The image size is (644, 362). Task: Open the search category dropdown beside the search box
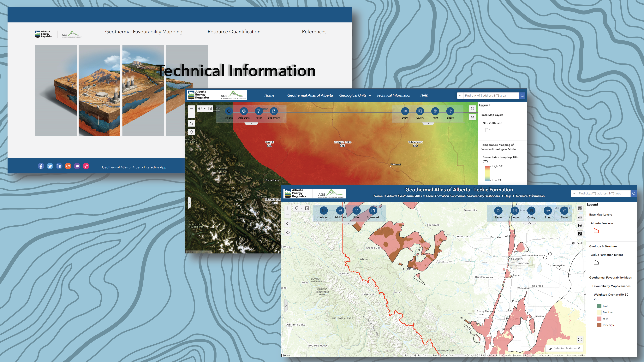tap(574, 193)
